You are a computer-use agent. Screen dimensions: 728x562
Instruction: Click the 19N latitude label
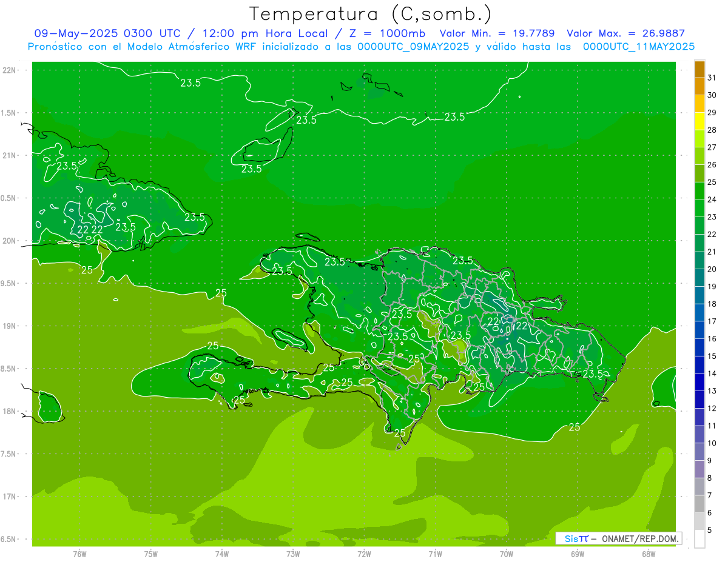pos(9,326)
